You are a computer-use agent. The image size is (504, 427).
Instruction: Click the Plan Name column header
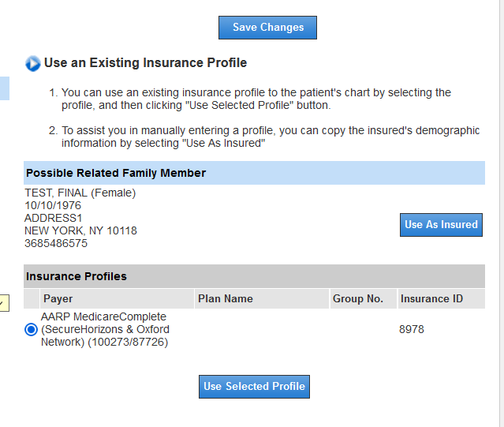point(226,298)
